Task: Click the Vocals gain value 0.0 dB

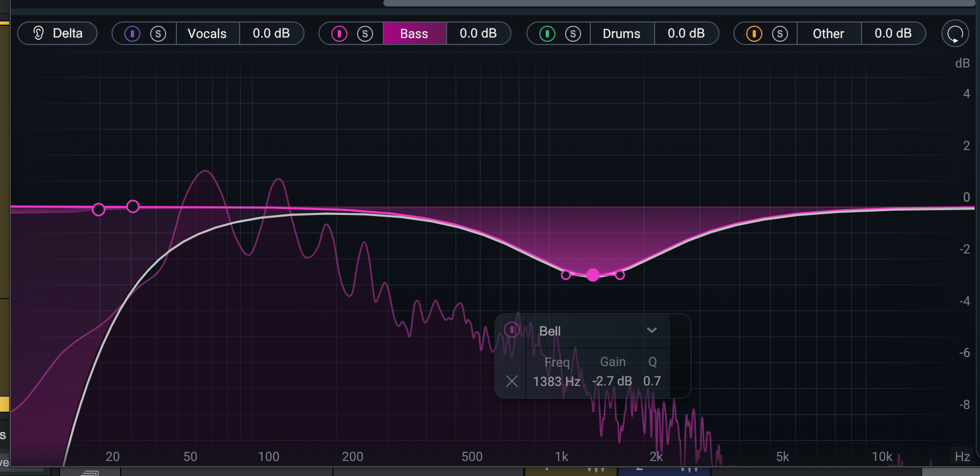Action: [x=271, y=33]
